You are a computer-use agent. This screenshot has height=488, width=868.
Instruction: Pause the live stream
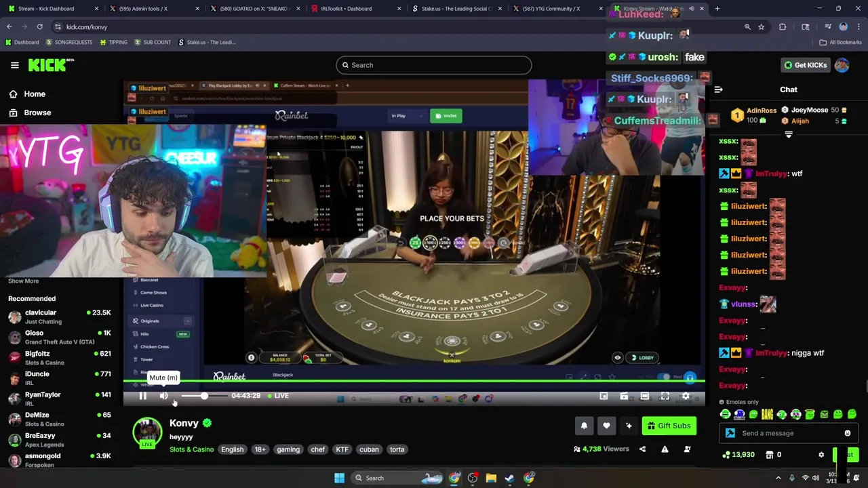143,396
